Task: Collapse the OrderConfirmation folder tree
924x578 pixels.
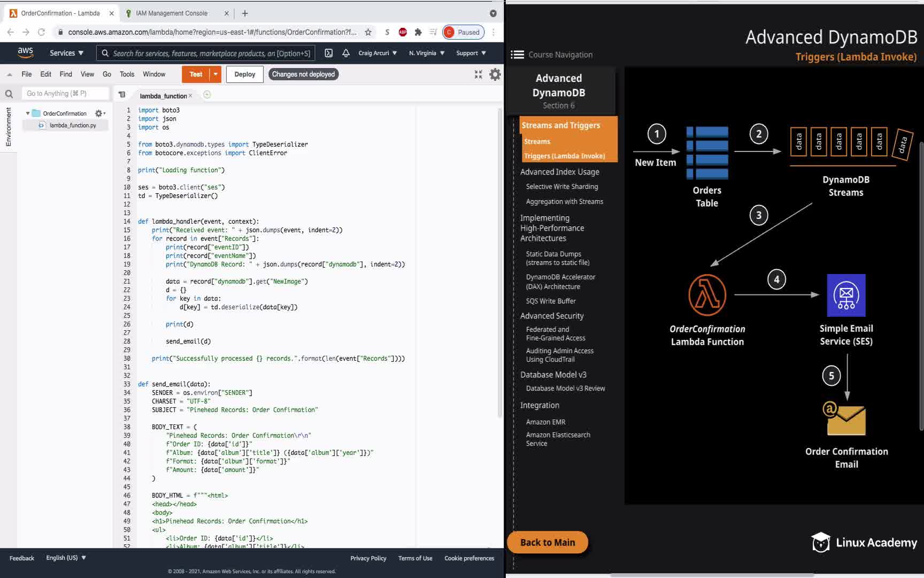Action: [28, 113]
